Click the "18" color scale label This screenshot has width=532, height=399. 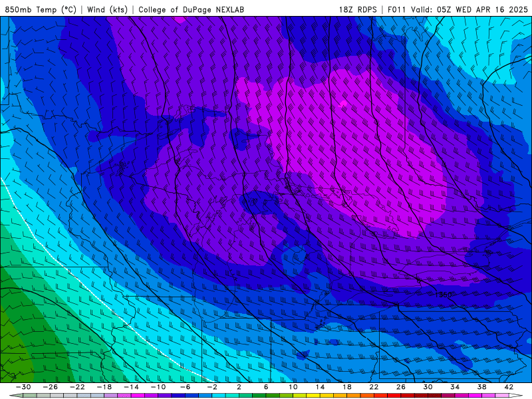click(347, 387)
